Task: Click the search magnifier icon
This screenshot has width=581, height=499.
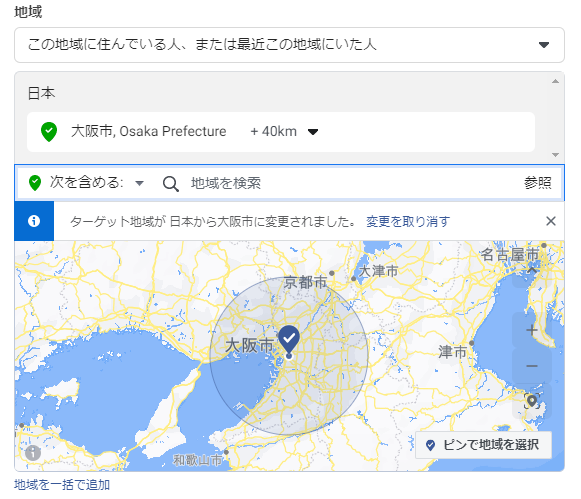Action: [171, 183]
